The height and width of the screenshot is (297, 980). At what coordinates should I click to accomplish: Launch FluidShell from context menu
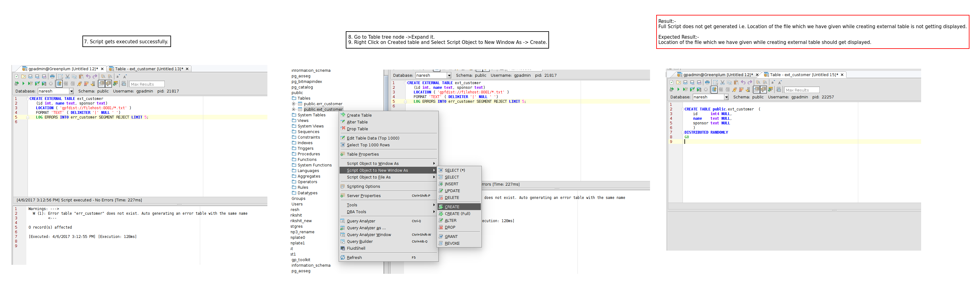388,248
